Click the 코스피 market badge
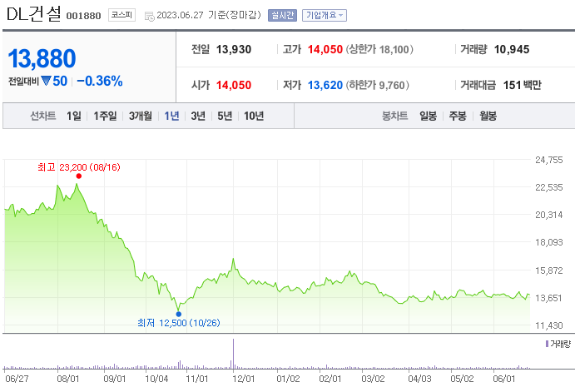Viewport: 575px width, 392px height. point(121,15)
